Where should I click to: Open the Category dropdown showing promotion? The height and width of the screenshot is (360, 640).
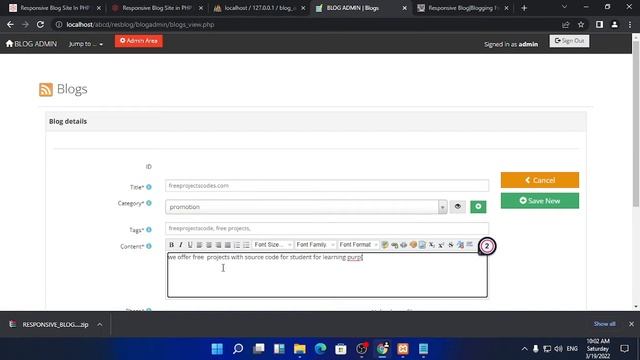point(306,207)
